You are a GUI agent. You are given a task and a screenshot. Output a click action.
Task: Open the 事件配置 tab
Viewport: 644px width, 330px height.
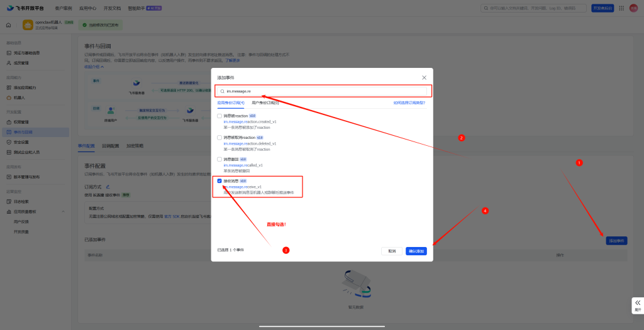tap(86, 146)
